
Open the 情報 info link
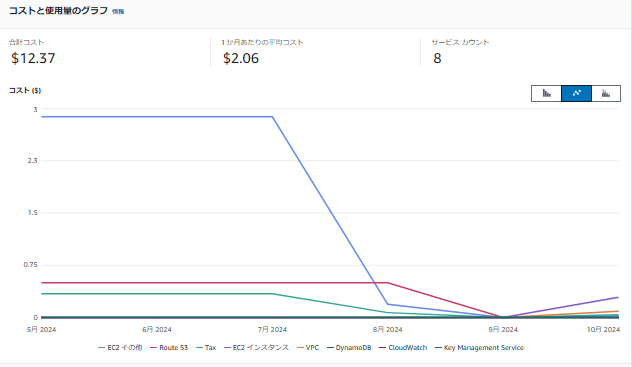coord(118,12)
